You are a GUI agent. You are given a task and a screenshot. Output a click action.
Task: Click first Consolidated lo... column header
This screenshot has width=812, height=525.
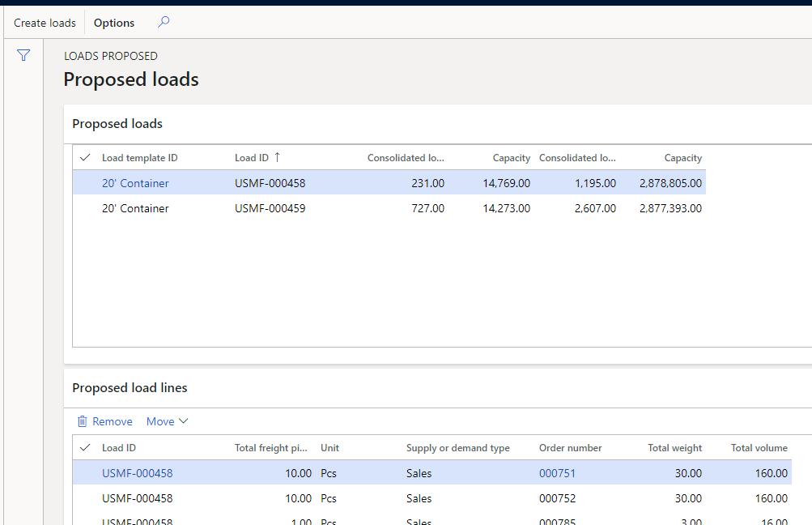pos(406,157)
